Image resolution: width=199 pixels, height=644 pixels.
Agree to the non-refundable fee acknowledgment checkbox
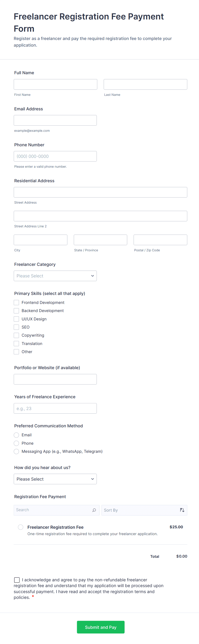click(17, 580)
